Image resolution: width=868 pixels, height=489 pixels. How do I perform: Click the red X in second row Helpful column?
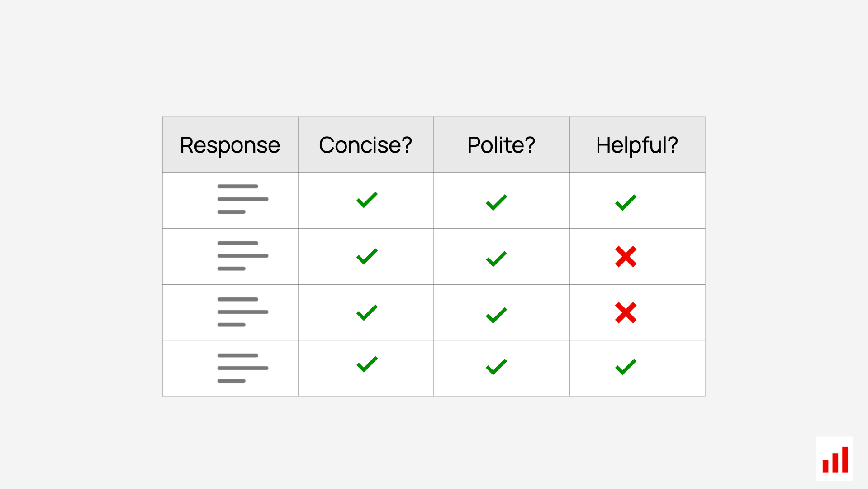coord(626,257)
